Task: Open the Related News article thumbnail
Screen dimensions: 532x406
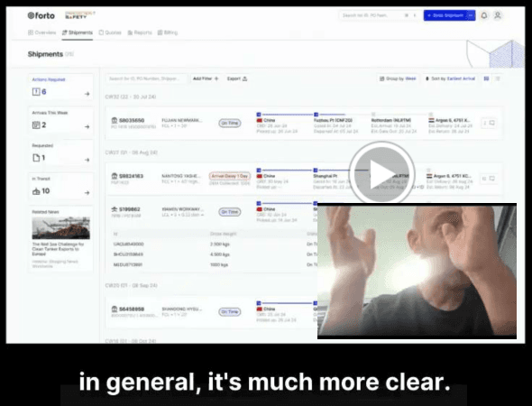Action: (x=61, y=228)
